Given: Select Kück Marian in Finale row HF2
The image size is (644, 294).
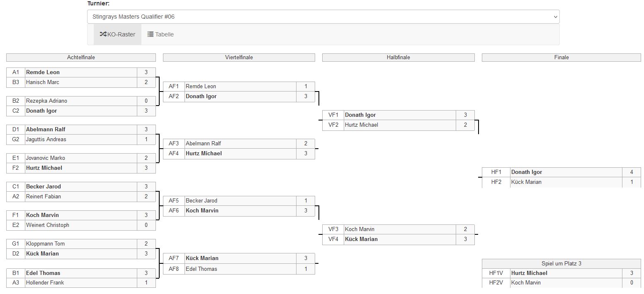Looking at the screenshot, I should tap(526, 182).
